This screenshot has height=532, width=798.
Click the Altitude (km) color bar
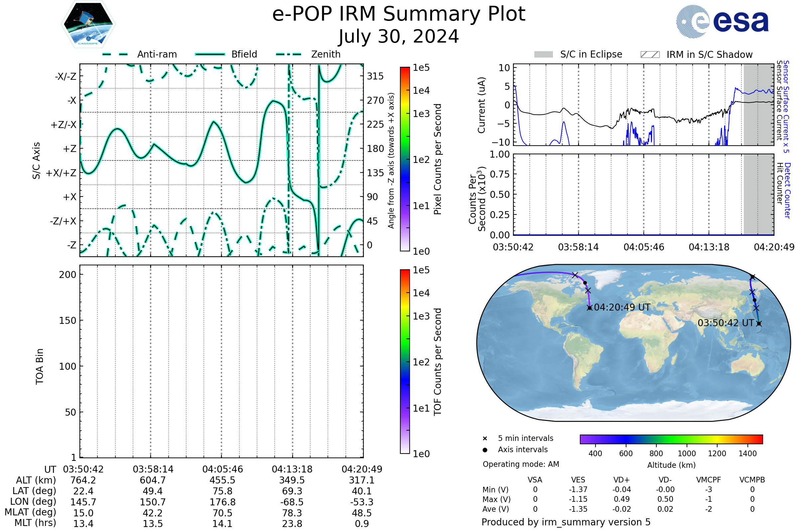coord(671,439)
